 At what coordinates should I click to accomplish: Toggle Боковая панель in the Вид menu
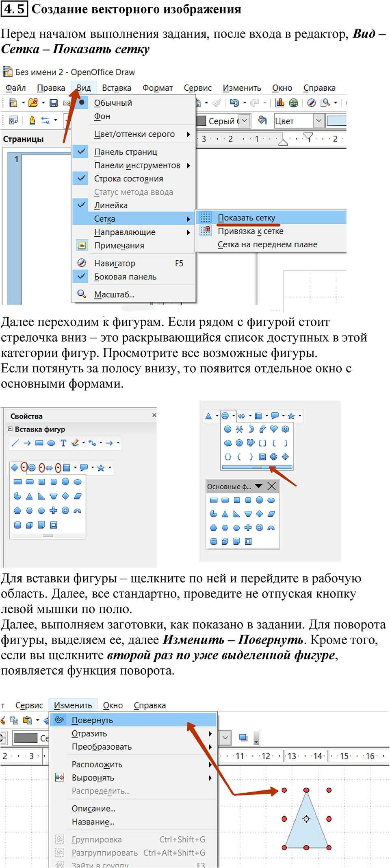coord(125,277)
